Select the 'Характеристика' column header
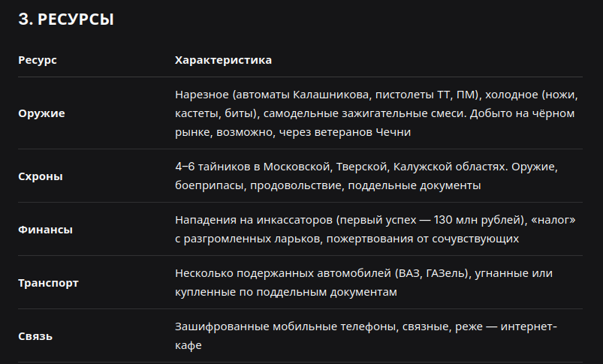603x364 pixels. click(x=223, y=60)
